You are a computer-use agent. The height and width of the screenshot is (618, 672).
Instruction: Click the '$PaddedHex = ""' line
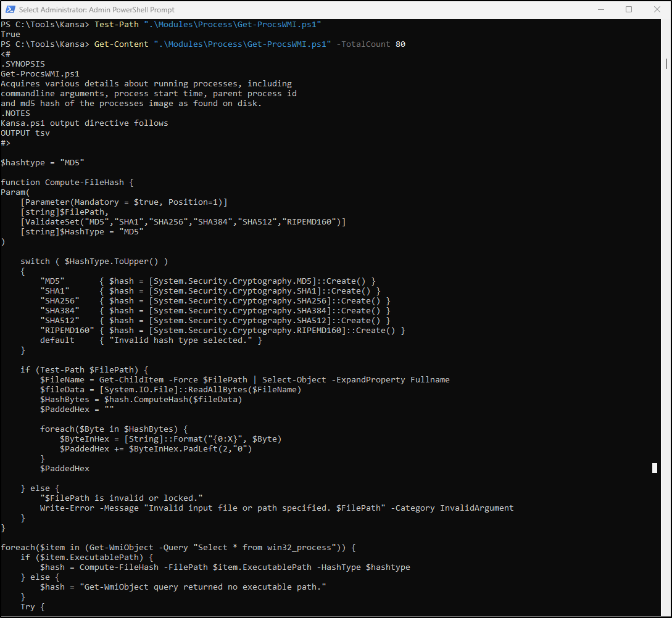pyautogui.click(x=77, y=409)
